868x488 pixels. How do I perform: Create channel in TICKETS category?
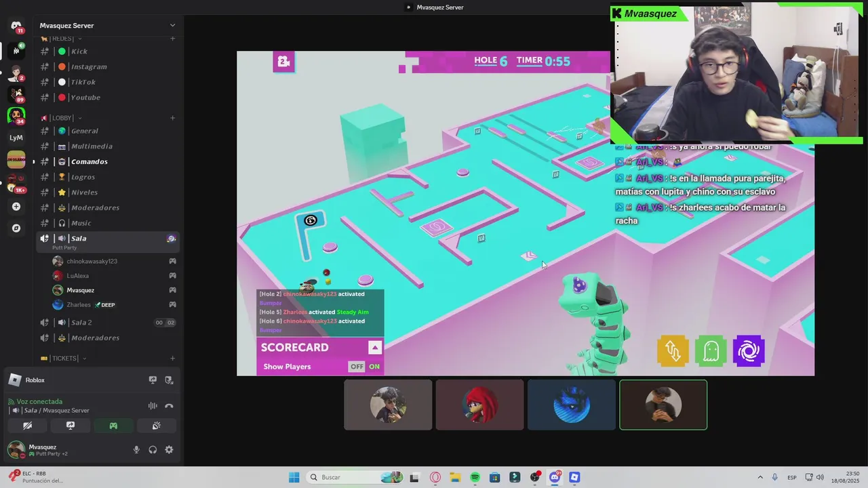tap(172, 358)
